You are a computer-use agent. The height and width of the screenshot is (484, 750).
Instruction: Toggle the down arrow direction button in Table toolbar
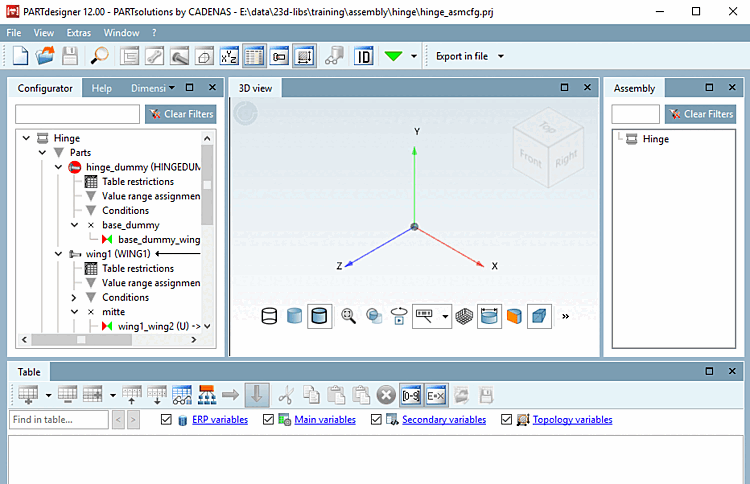click(x=257, y=395)
